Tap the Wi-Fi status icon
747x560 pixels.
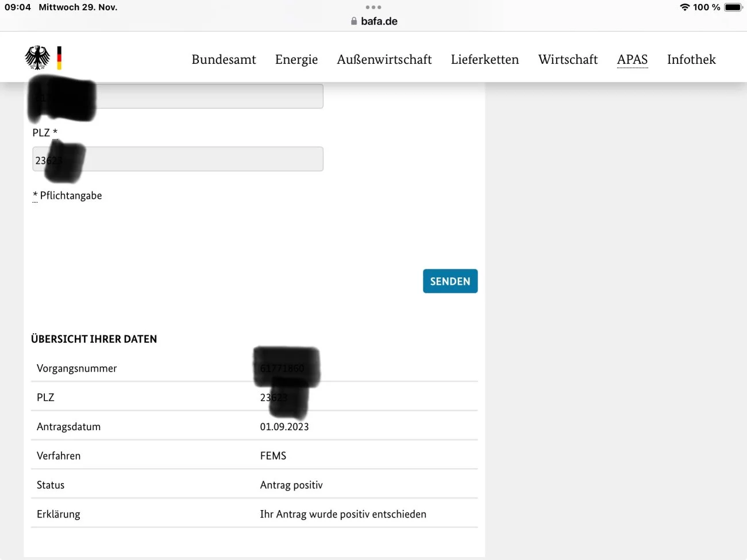pos(684,7)
